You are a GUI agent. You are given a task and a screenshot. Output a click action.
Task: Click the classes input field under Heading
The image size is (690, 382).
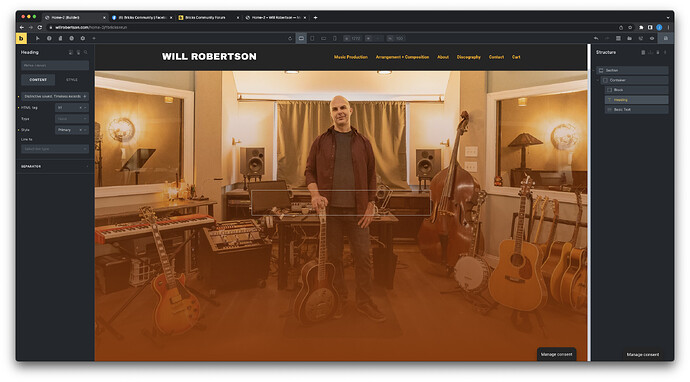click(55, 65)
